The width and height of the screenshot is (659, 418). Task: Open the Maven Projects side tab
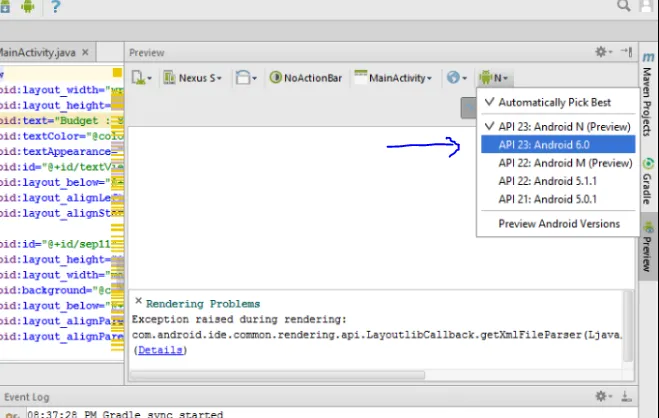pyautogui.click(x=648, y=94)
